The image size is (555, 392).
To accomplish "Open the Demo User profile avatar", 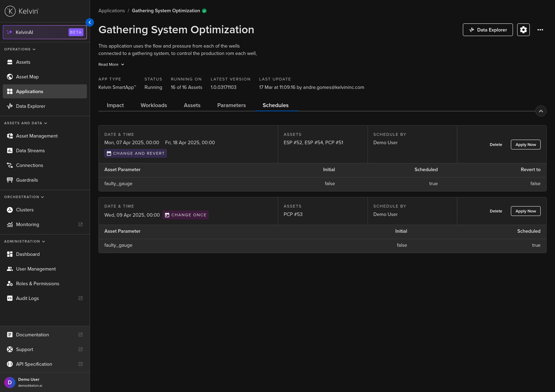I will point(10,382).
